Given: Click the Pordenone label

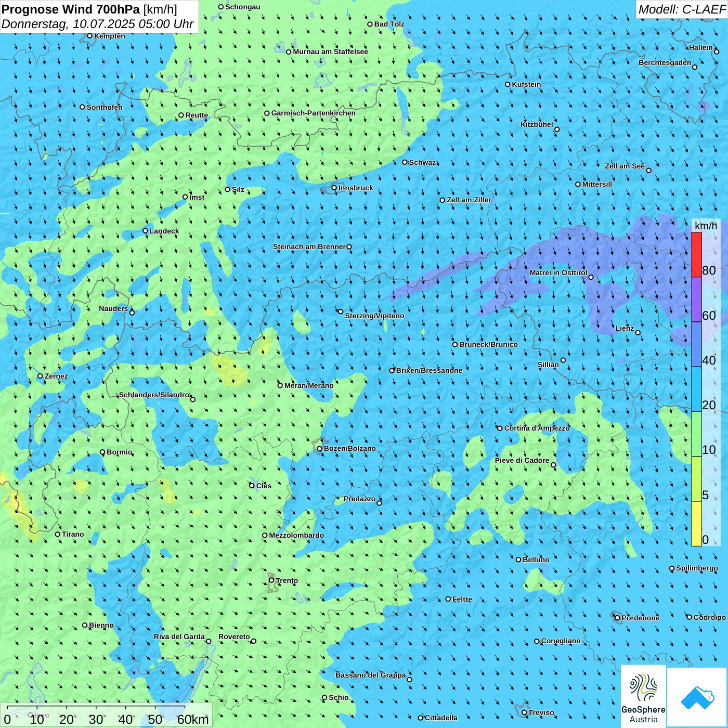Looking at the screenshot, I should tap(641, 618).
